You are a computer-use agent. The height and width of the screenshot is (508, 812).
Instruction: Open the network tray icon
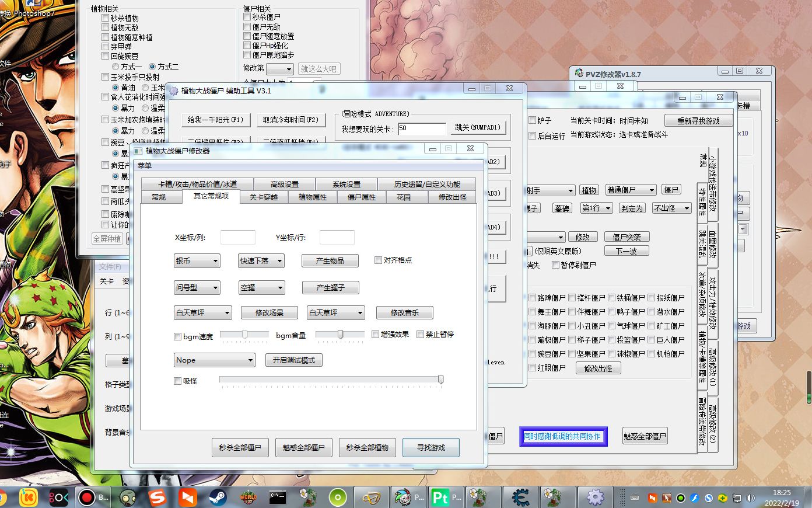[736, 498]
